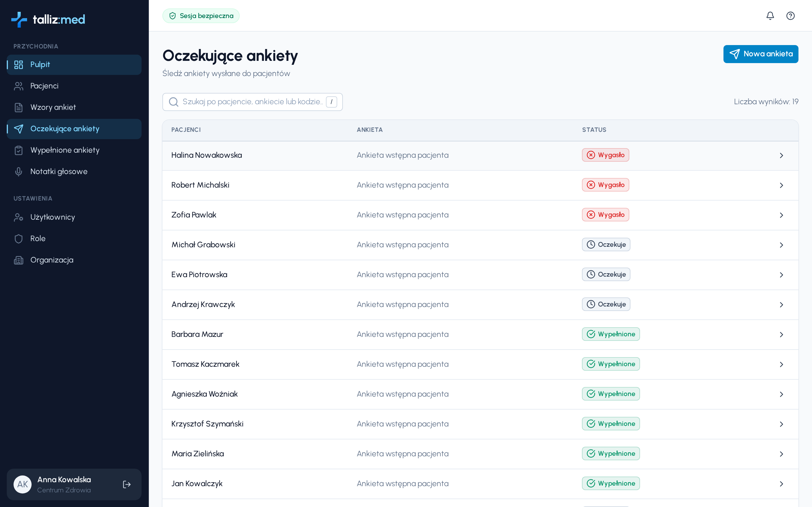Image resolution: width=812 pixels, height=507 pixels.
Task: Click the AK user avatar
Action: click(23, 484)
